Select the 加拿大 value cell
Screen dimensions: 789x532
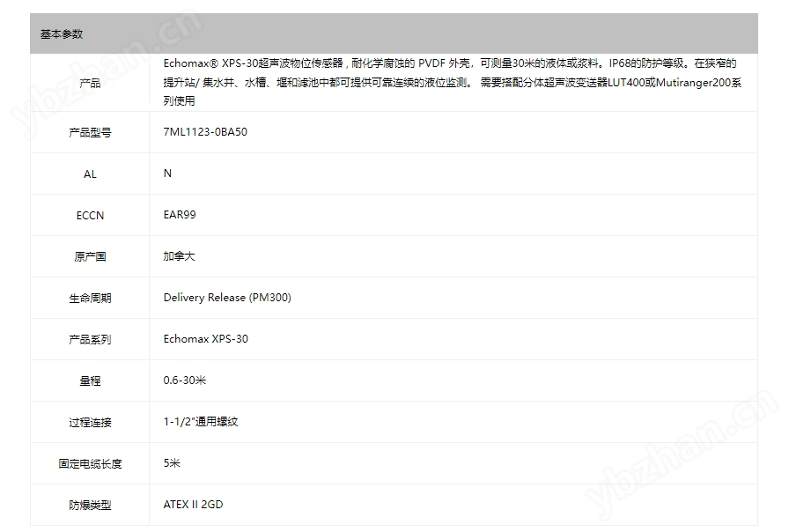pos(181,256)
